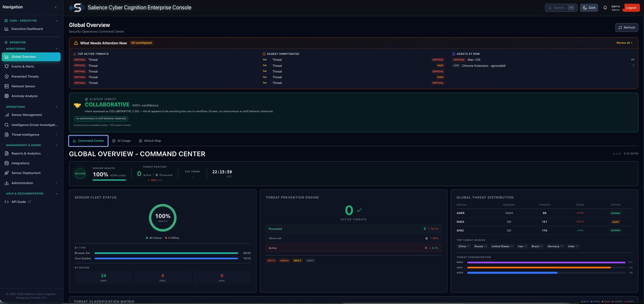Viewport: 644px width, 304px height.
Task: Click the Operator lightning bolt icon
Action: click(x=6, y=42)
